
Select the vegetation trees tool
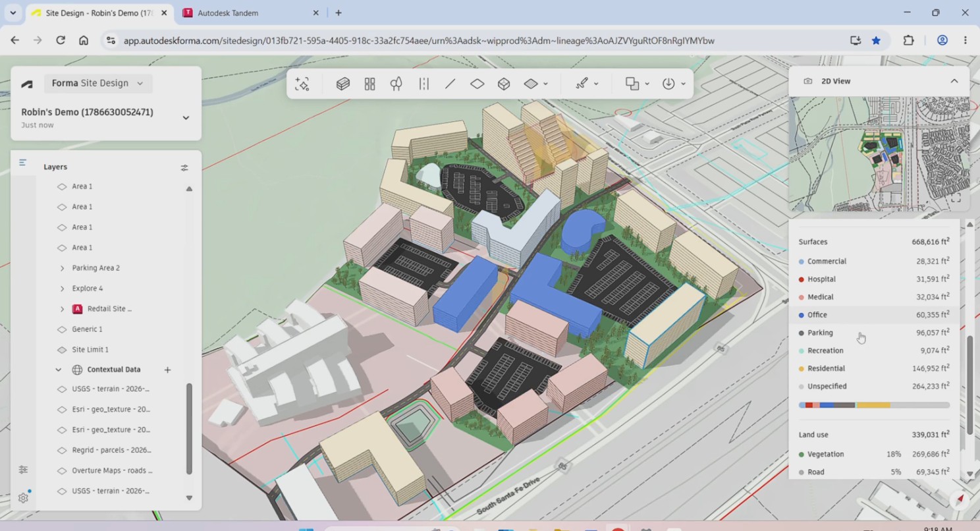pos(396,84)
